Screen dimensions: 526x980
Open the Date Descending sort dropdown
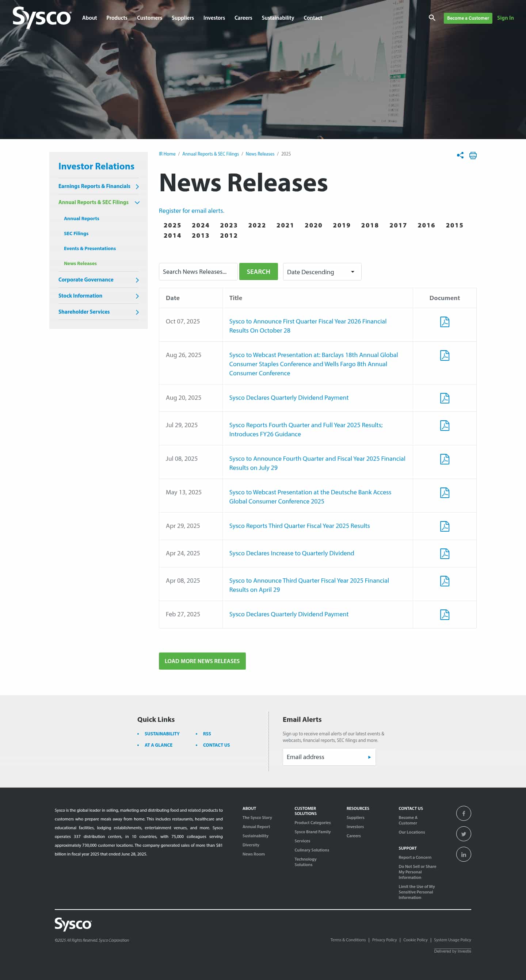322,272
